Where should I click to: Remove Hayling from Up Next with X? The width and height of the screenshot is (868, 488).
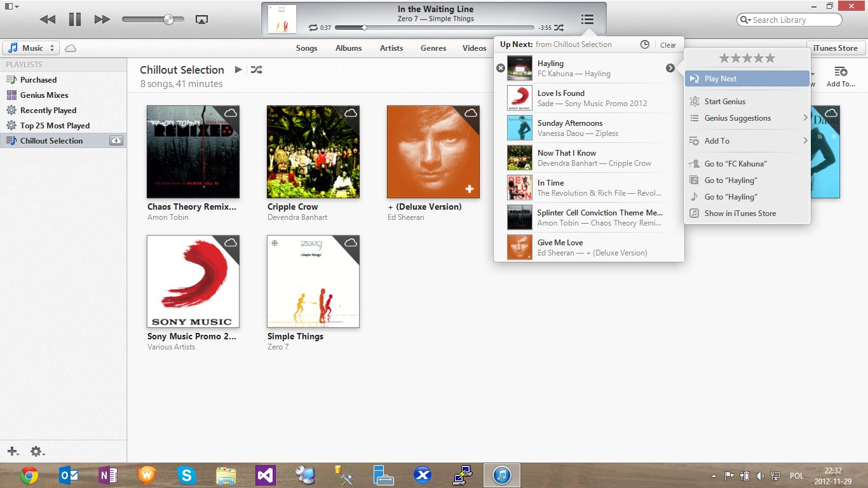501,68
